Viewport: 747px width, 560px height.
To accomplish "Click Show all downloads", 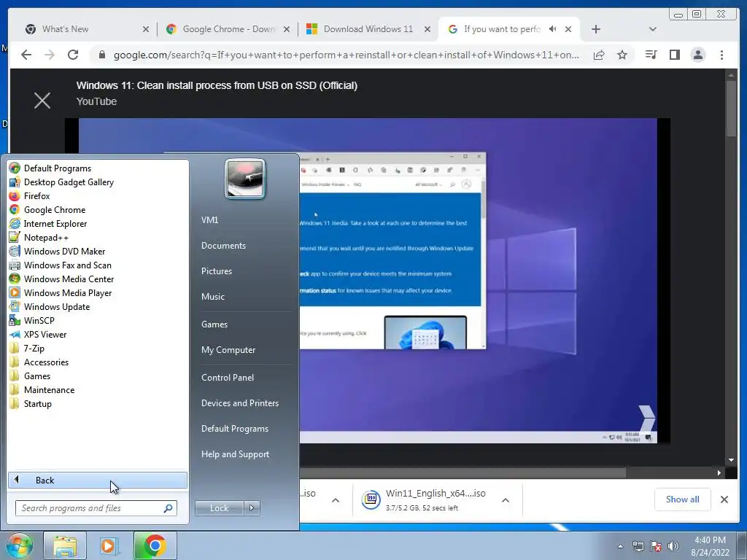I will 682,499.
